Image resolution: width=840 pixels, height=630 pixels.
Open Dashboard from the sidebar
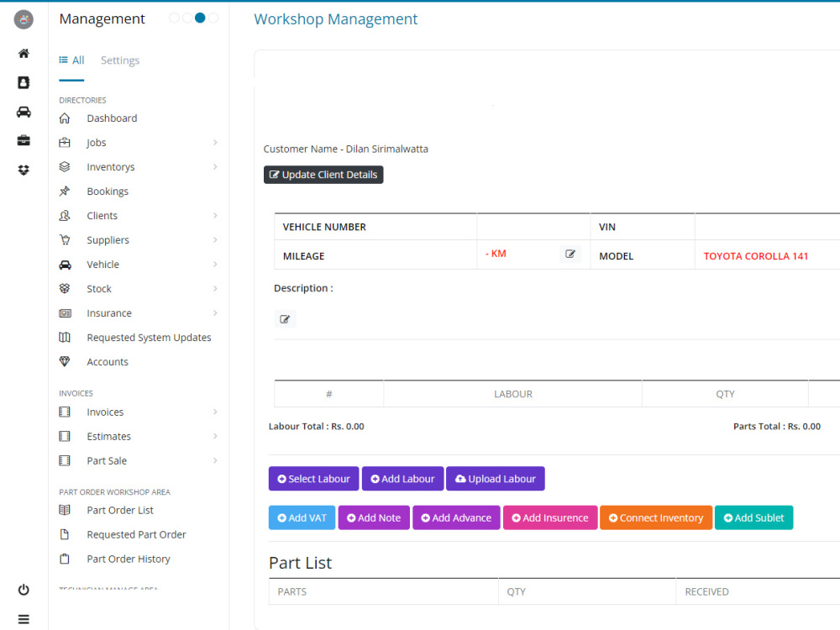click(x=112, y=118)
